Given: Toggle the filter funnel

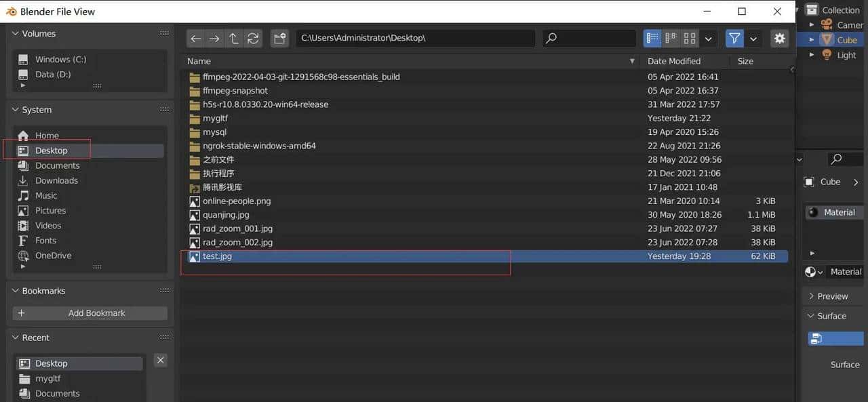Looking at the screenshot, I should pyautogui.click(x=734, y=38).
